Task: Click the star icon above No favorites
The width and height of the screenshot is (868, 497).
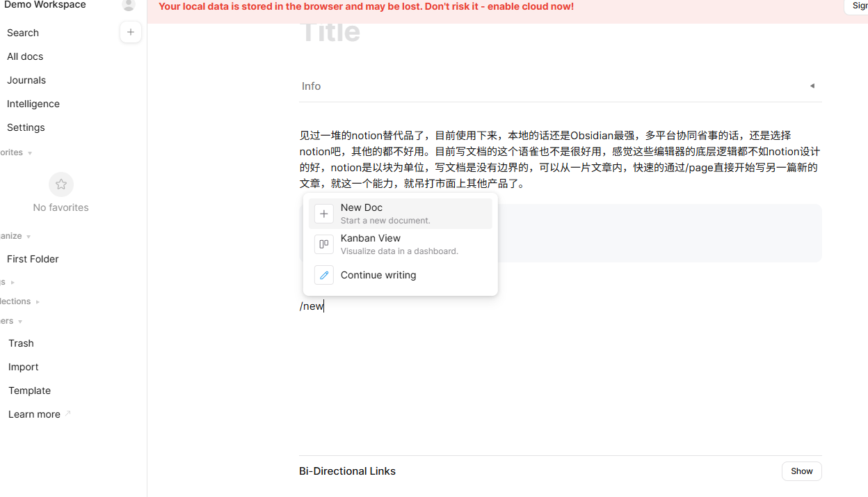Action: (61, 184)
